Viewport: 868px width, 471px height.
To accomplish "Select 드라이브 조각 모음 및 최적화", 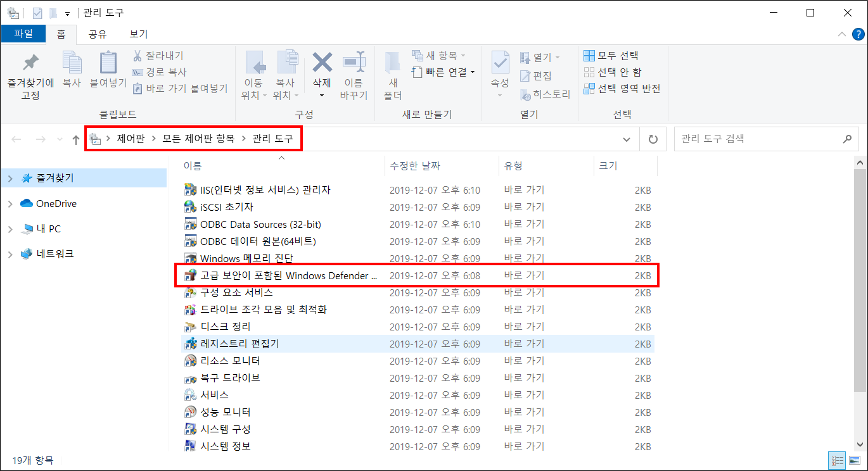I will click(x=417, y=310).
